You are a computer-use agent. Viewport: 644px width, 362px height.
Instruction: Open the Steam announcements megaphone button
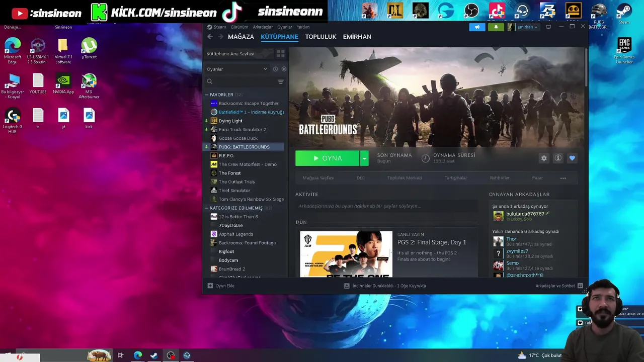[477, 27]
